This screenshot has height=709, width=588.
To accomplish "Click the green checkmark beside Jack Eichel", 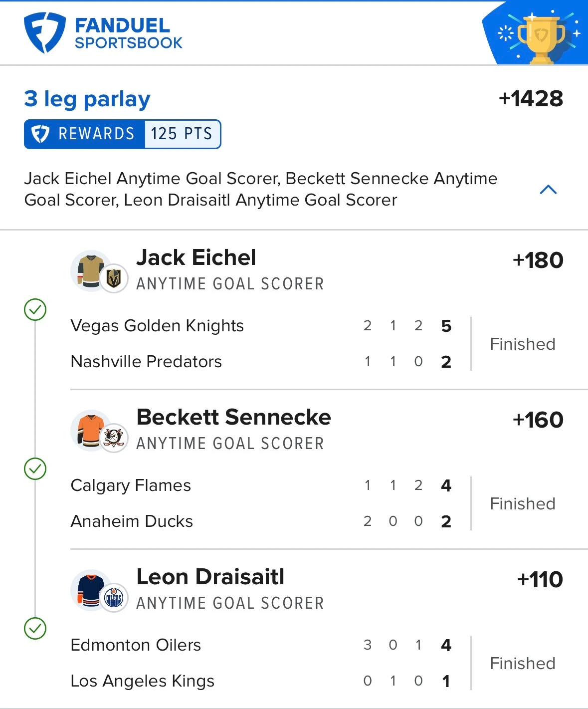I will (35, 310).
